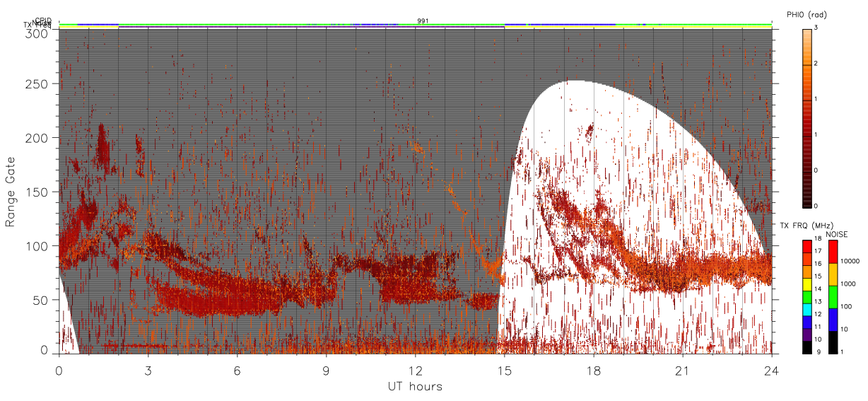The image size is (868, 401).
Task: Select the 'Range Gate' vertical axis title
Action: coord(11,192)
